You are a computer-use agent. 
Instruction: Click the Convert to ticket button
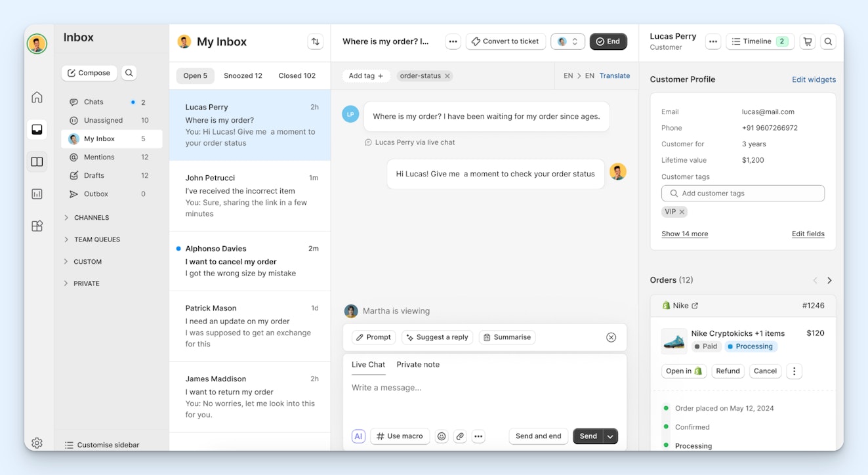click(x=505, y=41)
